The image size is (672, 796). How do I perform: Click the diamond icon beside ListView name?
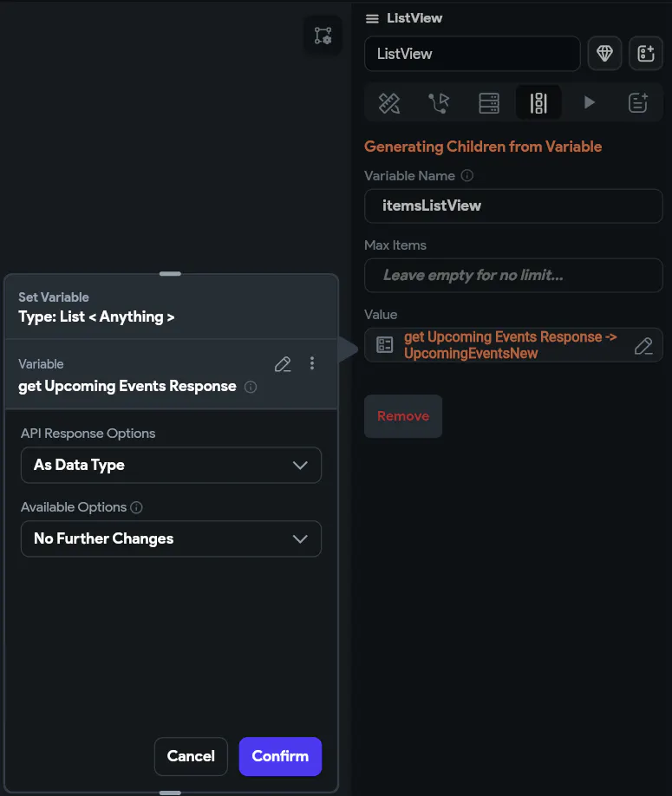pos(605,54)
